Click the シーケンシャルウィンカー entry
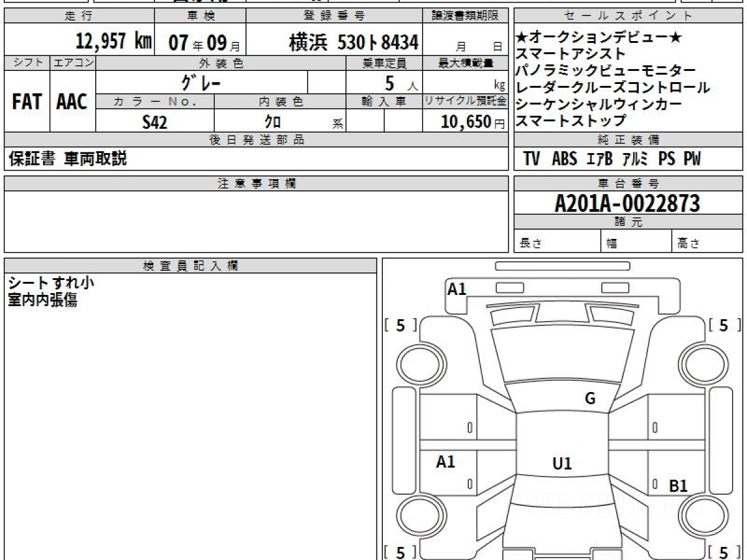This screenshot has width=747, height=560. 599,104
